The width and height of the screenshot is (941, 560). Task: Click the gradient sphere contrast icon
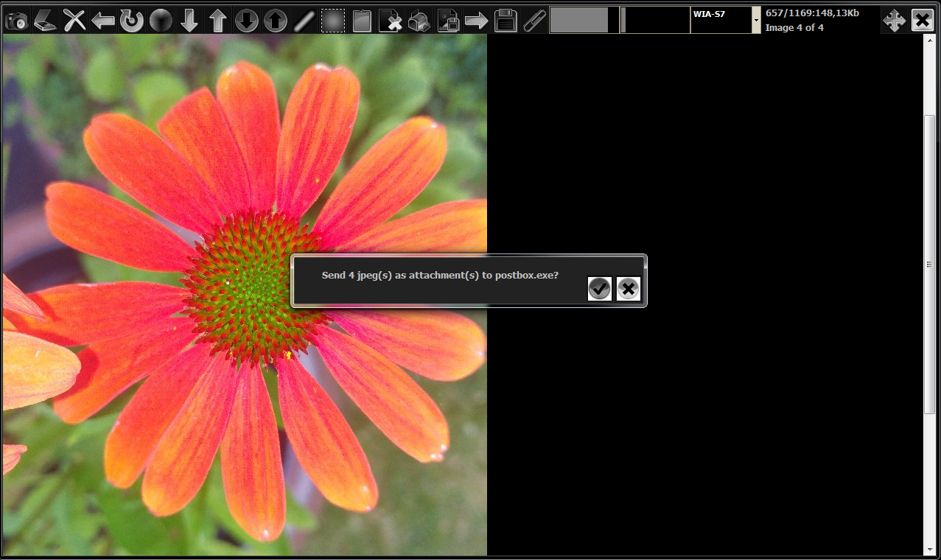coord(161,20)
